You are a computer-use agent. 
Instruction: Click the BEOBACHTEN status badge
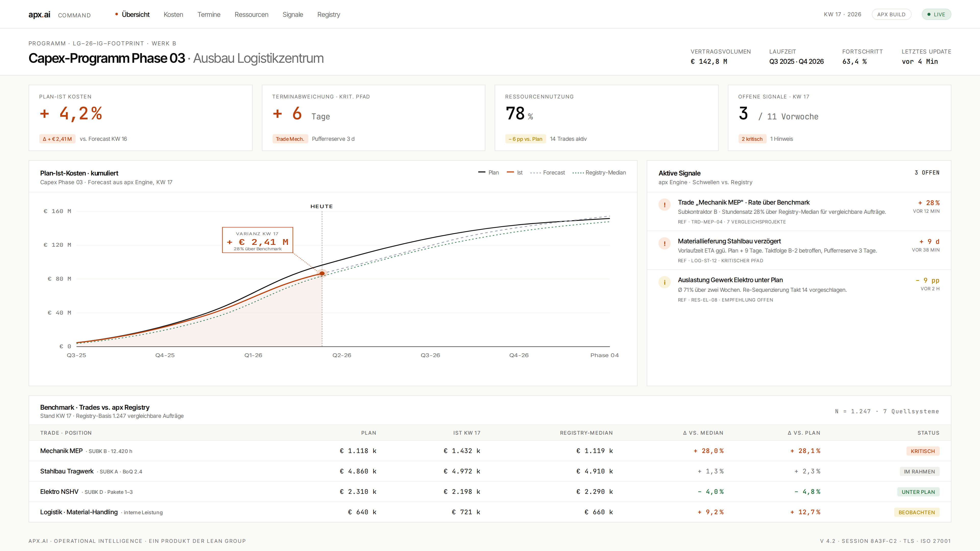tap(916, 512)
